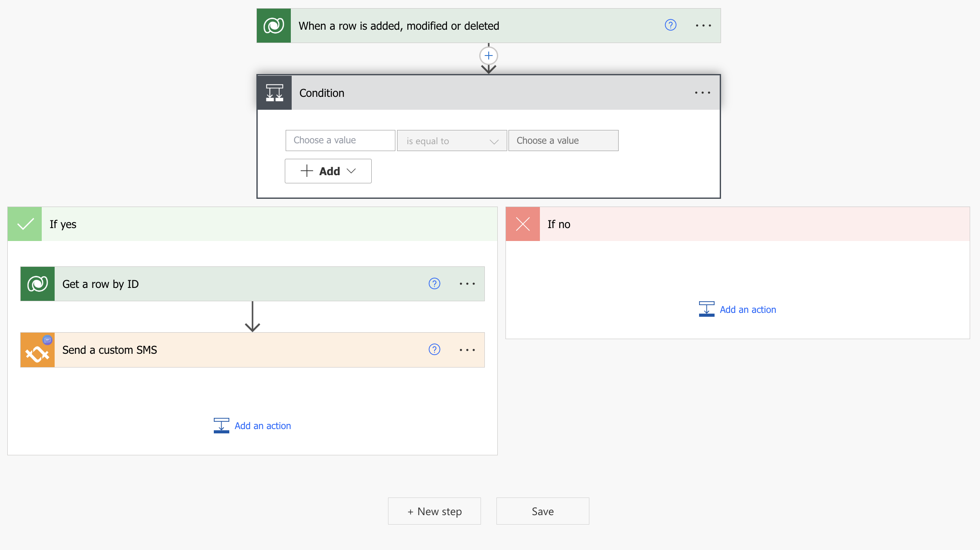Click the Save button
This screenshot has width=980, height=550.
pos(542,511)
